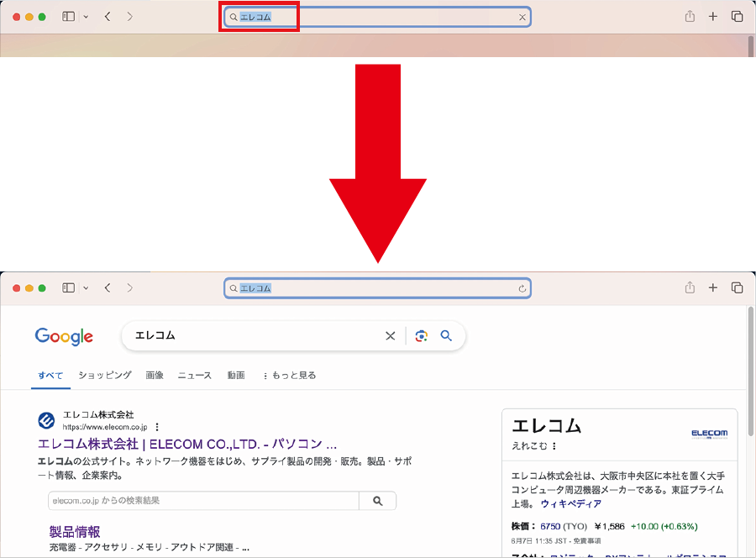Image resolution: width=756 pixels, height=558 pixels.
Task: Click address field containing エレコム in upper window
Action: click(377, 18)
